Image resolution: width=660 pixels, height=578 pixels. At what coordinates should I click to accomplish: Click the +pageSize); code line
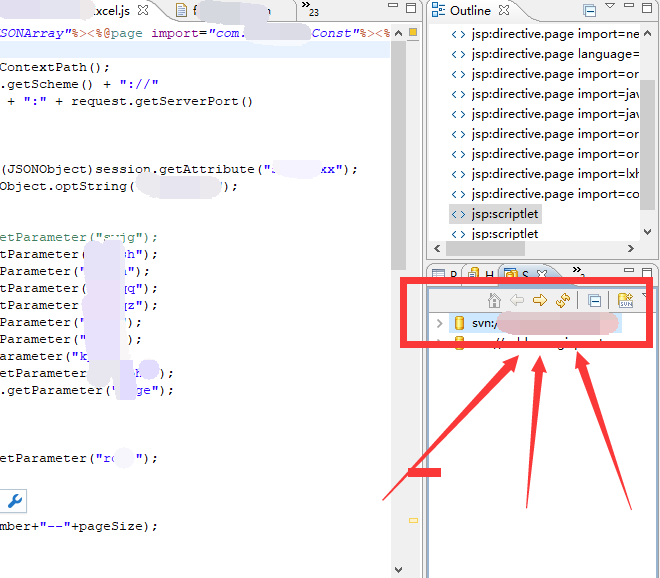click(79, 526)
